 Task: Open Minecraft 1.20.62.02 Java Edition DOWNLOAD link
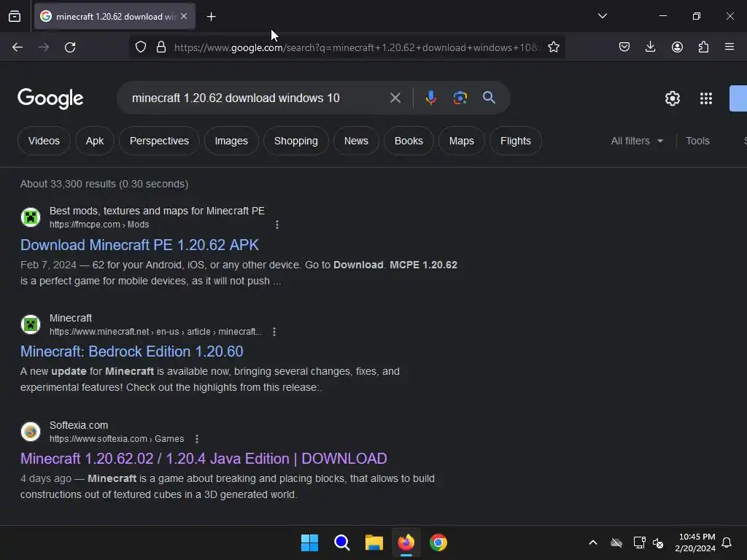click(204, 459)
